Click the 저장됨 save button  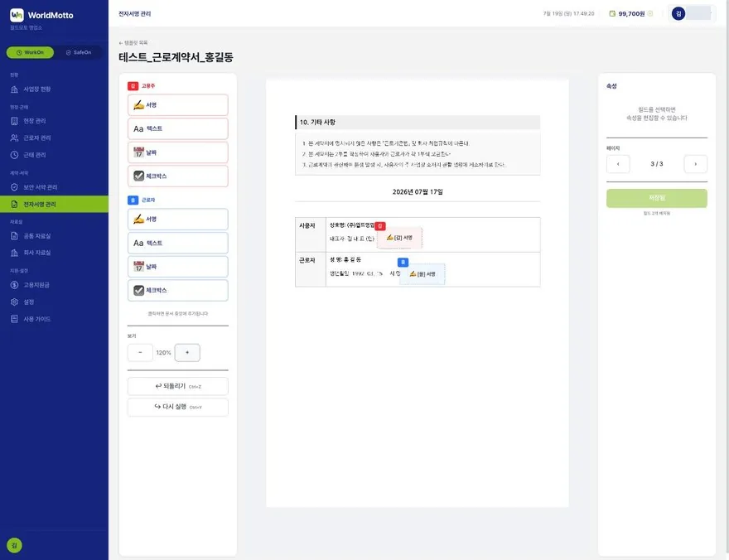point(656,198)
